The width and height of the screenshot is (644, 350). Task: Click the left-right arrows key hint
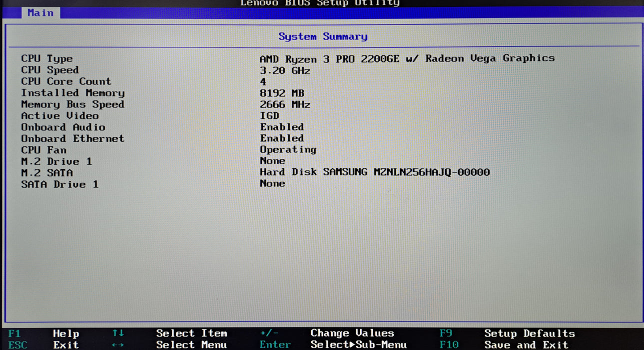tap(118, 344)
